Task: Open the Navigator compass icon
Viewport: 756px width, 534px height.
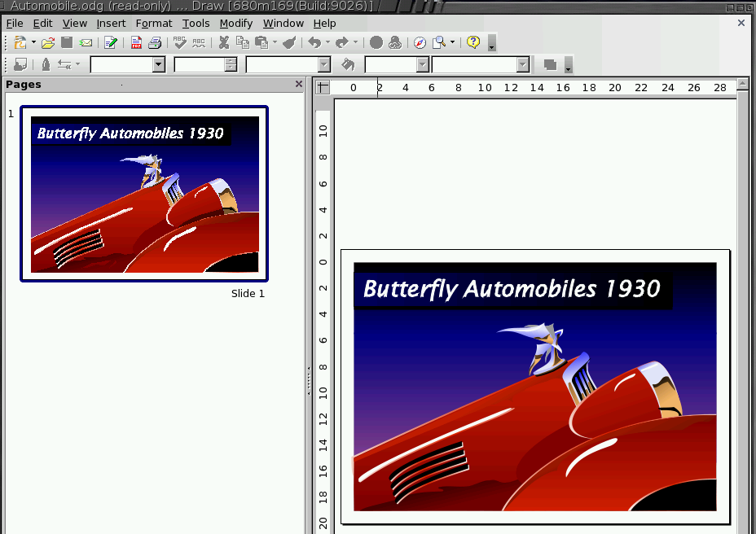Action: [420, 42]
